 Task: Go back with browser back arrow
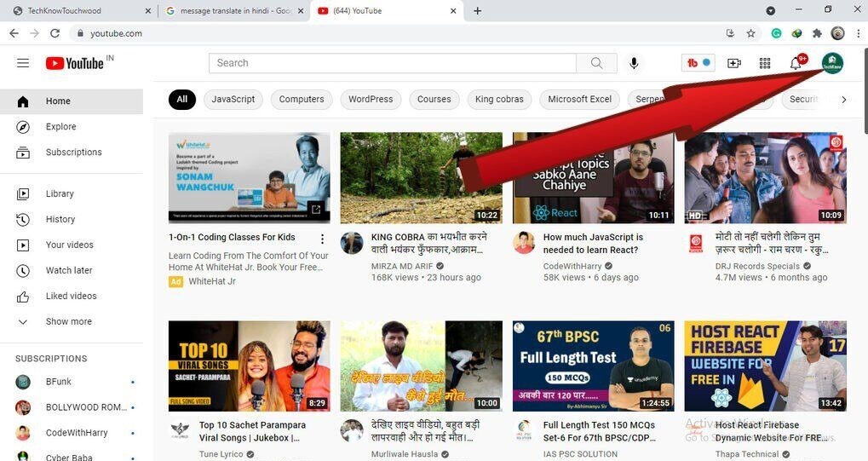pos(14,33)
